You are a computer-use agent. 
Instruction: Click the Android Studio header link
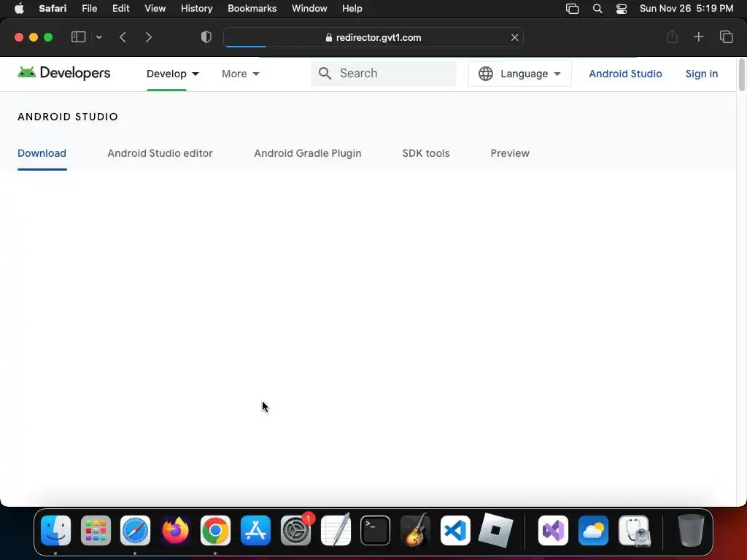click(x=625, y=74)
